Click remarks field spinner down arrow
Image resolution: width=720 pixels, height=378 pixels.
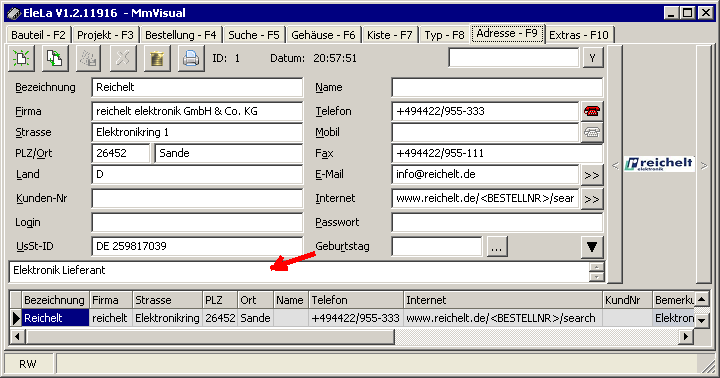pyautogui.click(x=596, y=276)
